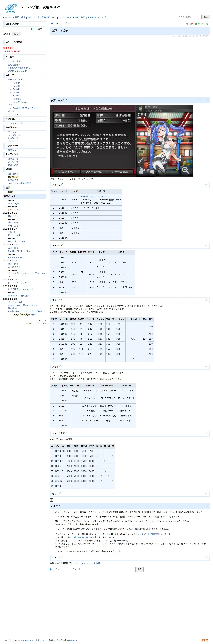This screenshot has width=213, height=644.
Task: Click the pencil icon next to フォーム変更
Action: point(66,433)
